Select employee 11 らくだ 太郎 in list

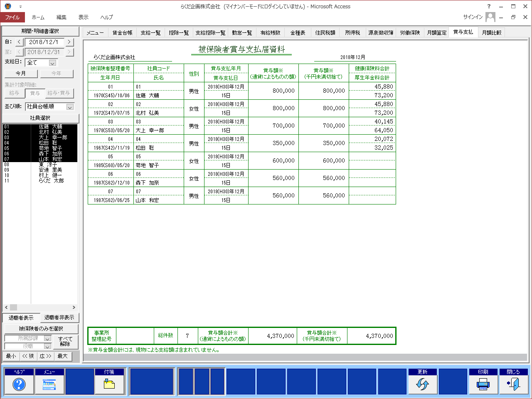tap(40, 181)
